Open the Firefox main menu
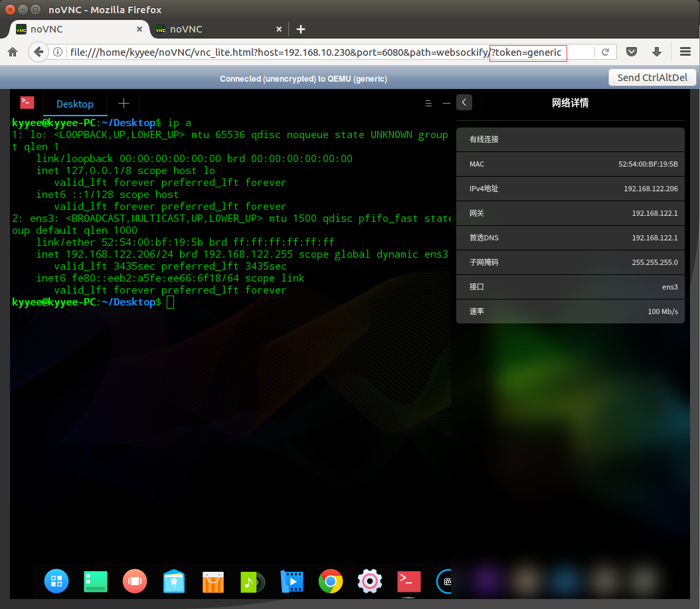The width and height of the screenshot is (700, 609). tap(685, 51)
